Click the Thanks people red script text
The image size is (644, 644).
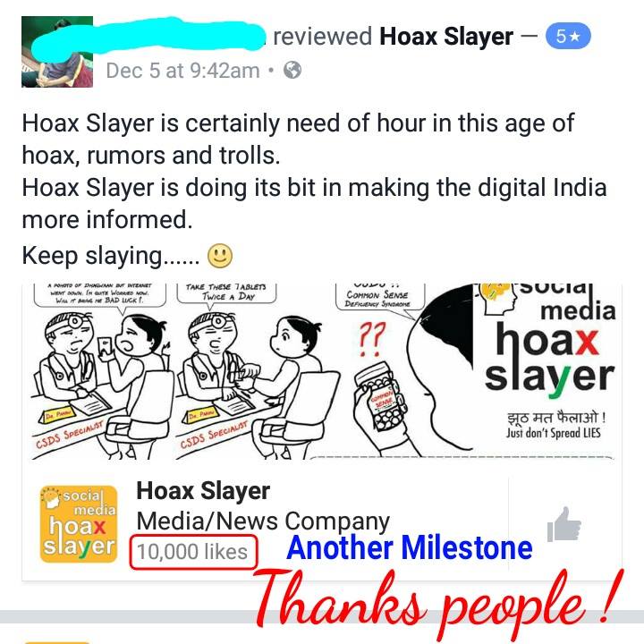(x=438, y=599)
